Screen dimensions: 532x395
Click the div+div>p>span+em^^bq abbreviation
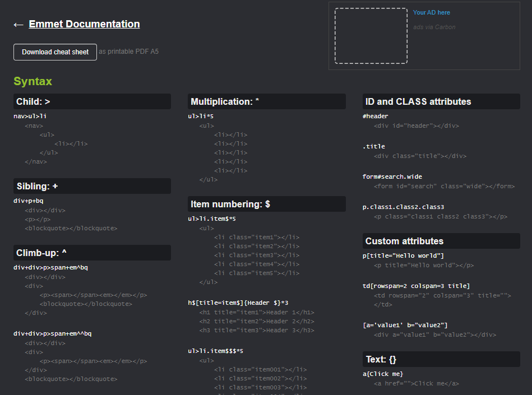53,333
